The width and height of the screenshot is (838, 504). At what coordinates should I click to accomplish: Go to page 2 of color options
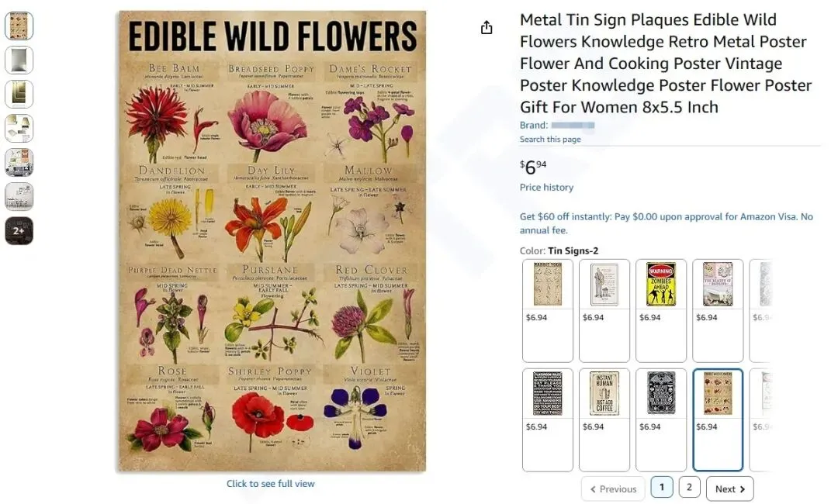pos(689,487)
